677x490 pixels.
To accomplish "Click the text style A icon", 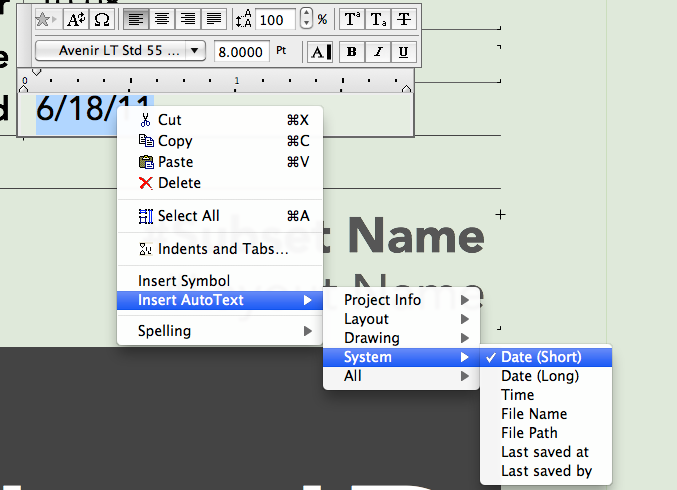I will pyautogui.click(x=76, y=19).
